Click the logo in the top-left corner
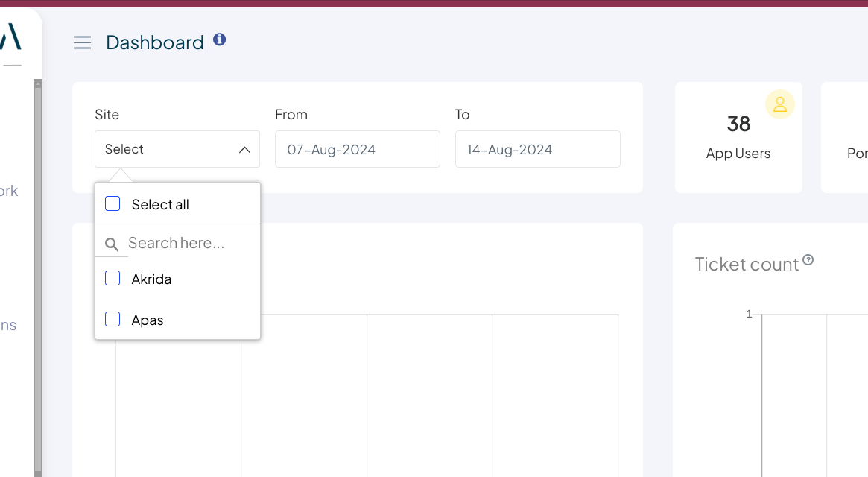Image resolution: width=868 pixels, height=477 pixels. coord(10,36)
